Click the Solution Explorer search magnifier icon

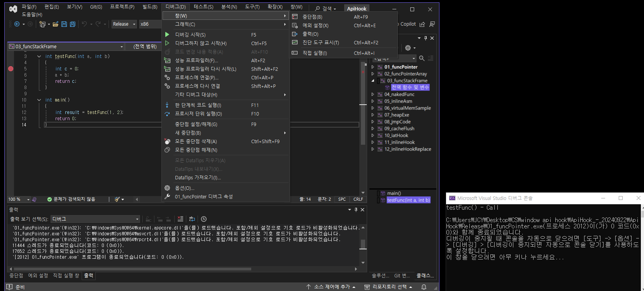pos(422,58)
